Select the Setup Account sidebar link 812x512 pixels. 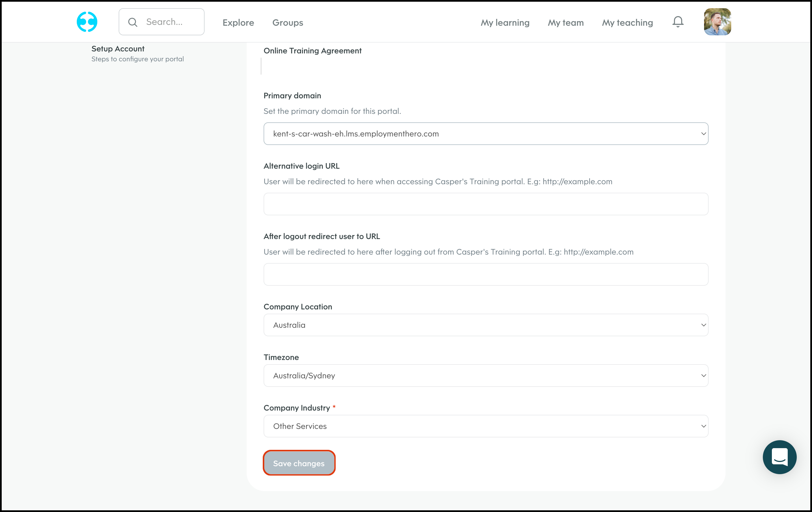pos(118,49)
